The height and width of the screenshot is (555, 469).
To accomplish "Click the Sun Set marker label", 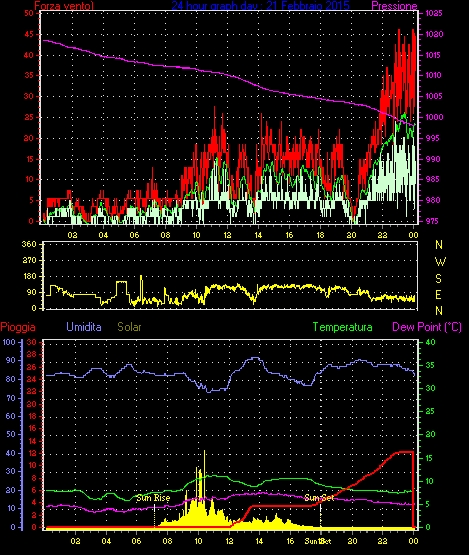I will coord(319,498).
